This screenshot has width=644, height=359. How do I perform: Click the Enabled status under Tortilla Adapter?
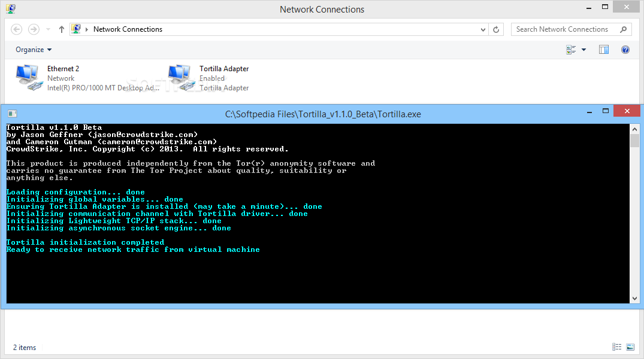tap(212, 78)
